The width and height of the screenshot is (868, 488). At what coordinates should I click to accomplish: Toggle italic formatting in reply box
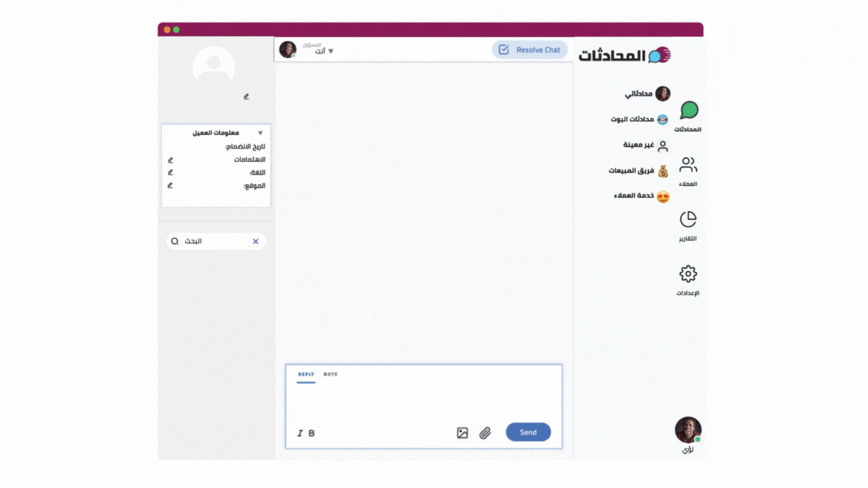click(300, 433)
